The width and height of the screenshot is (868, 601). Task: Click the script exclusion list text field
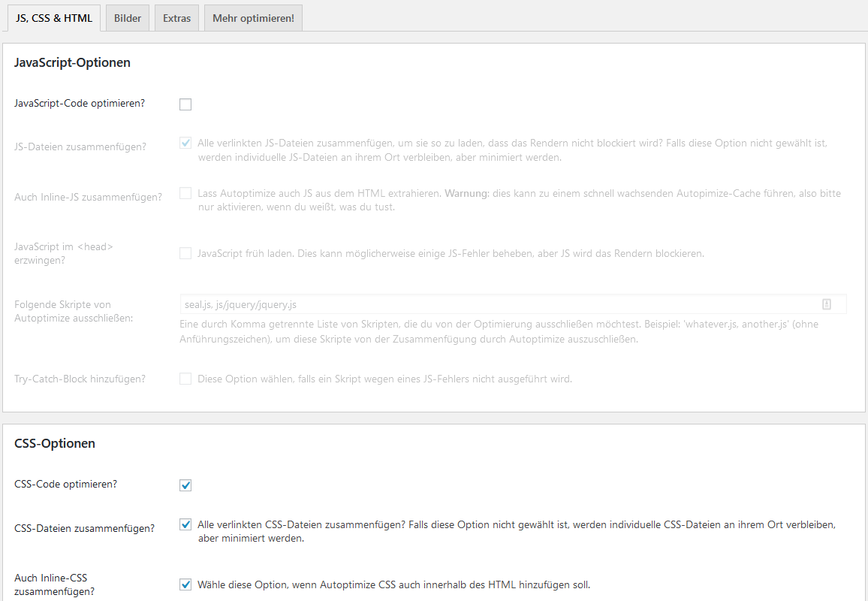point(496,304)
